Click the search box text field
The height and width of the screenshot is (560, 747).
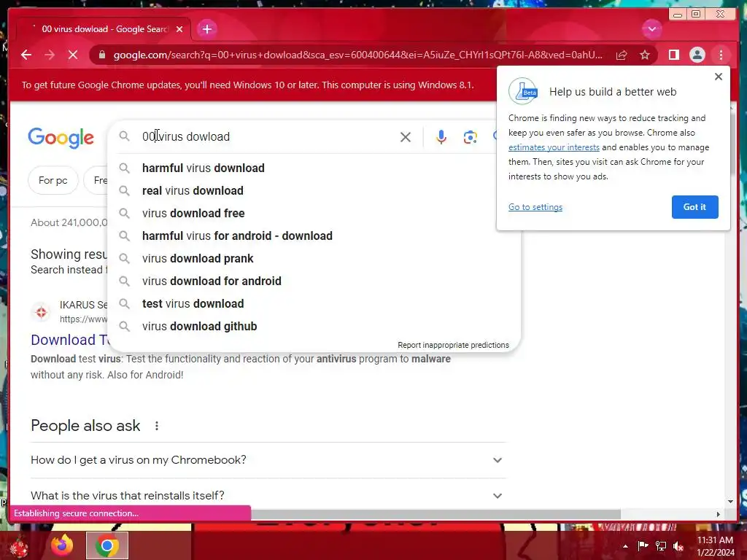coord(267,136)
